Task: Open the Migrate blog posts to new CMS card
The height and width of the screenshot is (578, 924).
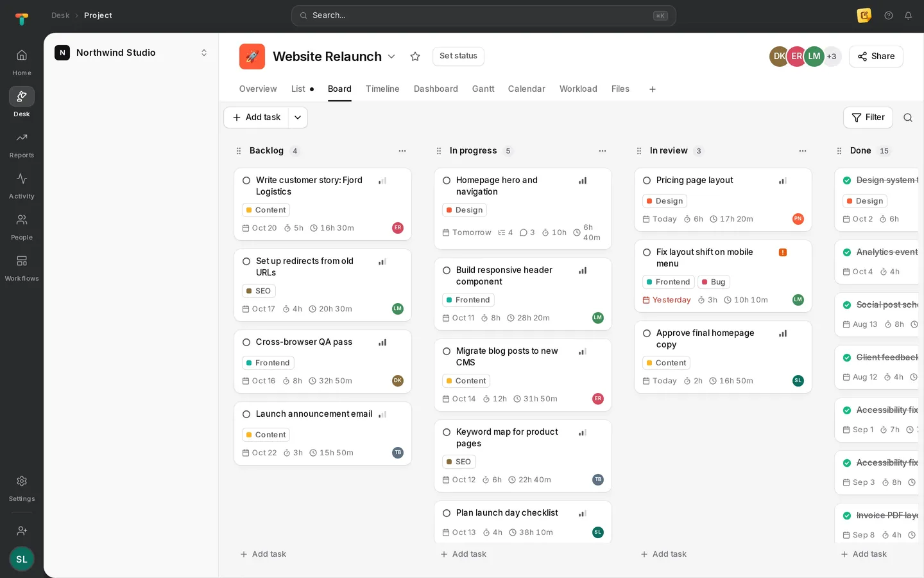Action: click(523, 375)
